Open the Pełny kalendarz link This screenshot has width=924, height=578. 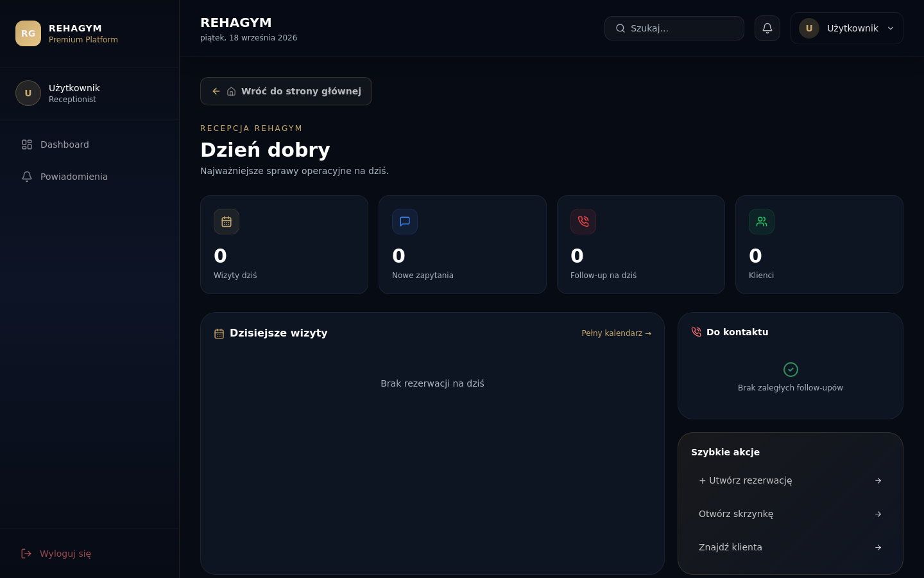point(617,333)
